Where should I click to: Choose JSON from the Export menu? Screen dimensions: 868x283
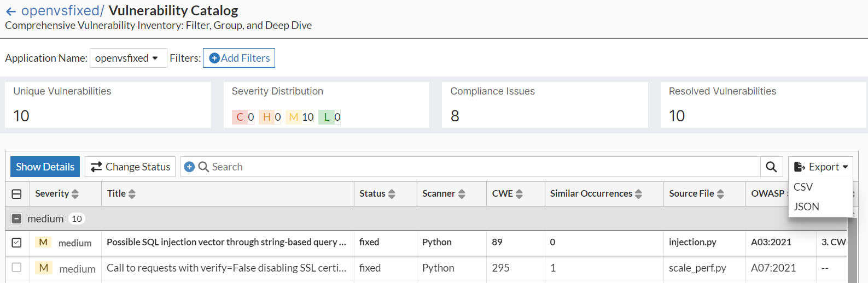[806, 207]
